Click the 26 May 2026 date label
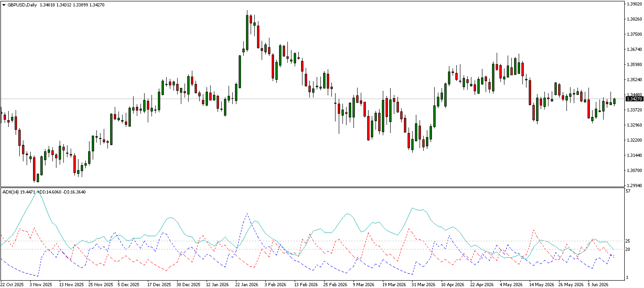 (x=571, y=285)
